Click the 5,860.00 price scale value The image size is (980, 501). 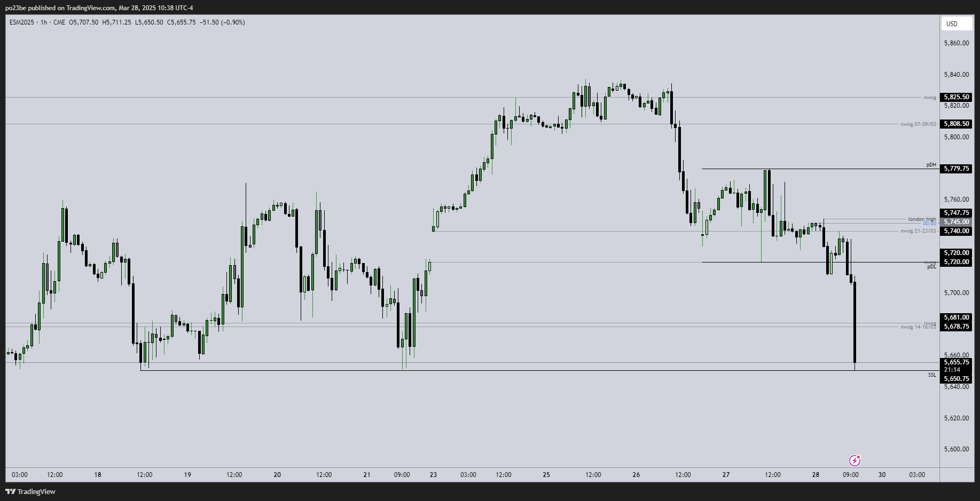click(x=956, y=43)
